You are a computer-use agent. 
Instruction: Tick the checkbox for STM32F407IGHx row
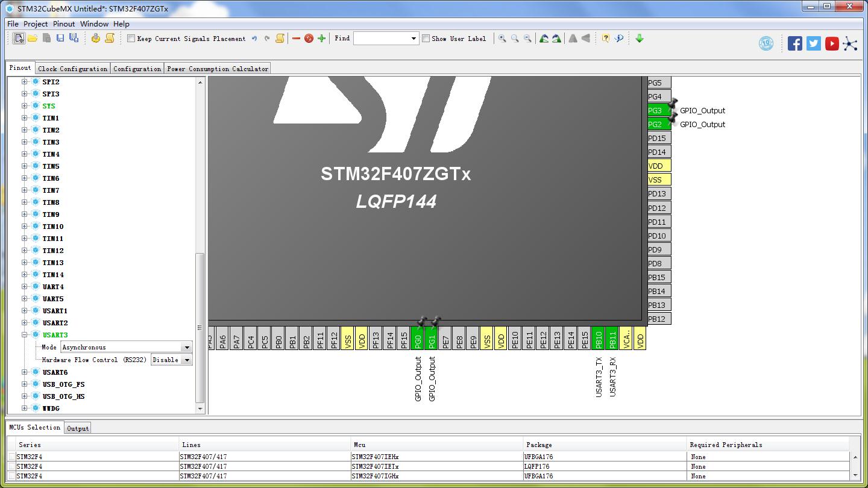11,476
